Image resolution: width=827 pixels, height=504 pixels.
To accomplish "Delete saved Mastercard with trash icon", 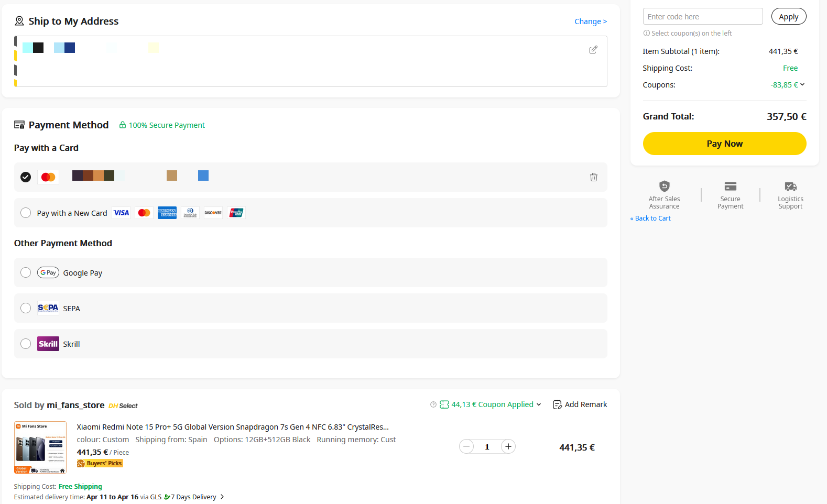I will point(594,177).
